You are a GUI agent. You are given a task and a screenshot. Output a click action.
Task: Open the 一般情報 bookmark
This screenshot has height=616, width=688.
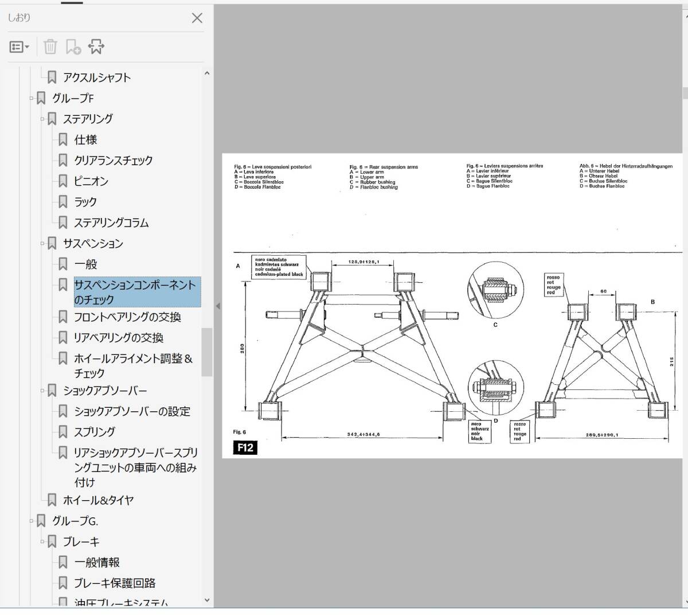tap(97, 562)
